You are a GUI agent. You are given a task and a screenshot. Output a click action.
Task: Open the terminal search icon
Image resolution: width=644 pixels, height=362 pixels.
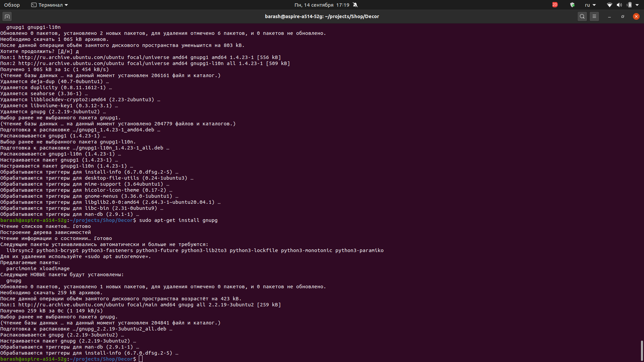pyautogui.click(x=582, y=16)
